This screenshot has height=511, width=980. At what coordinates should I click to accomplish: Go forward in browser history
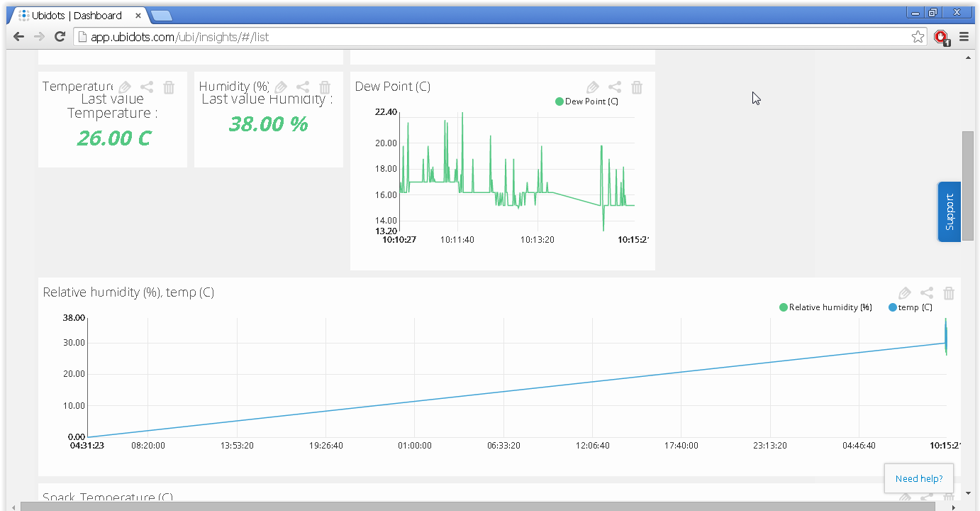point(40,37)
